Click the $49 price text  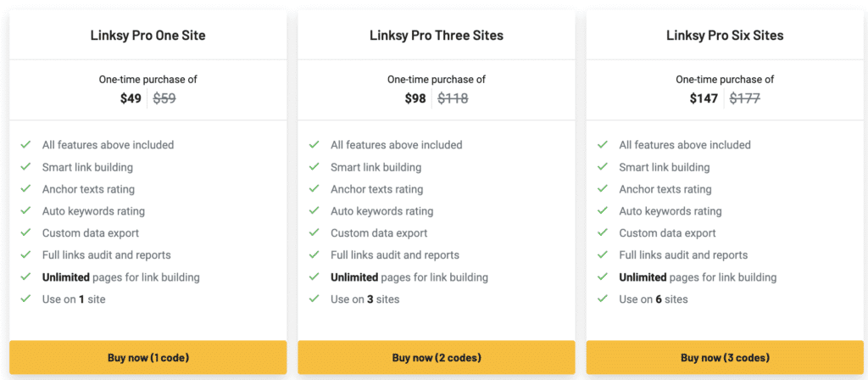(131, 98)
